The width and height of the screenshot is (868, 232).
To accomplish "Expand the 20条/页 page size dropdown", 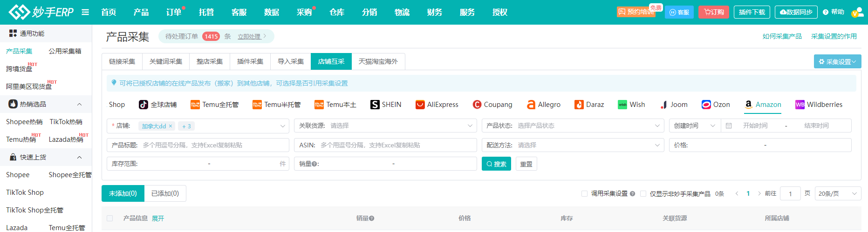I will coord(838,194).
